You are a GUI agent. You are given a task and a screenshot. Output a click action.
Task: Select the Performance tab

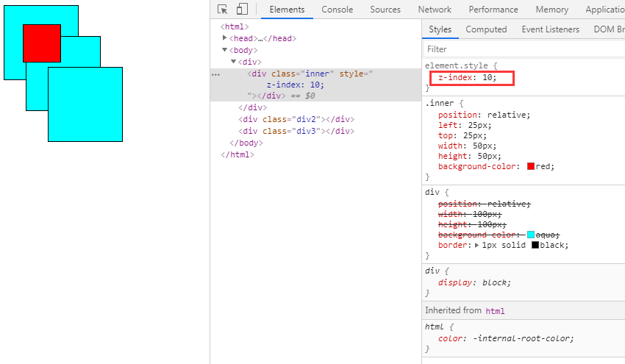tap(493, 10)
